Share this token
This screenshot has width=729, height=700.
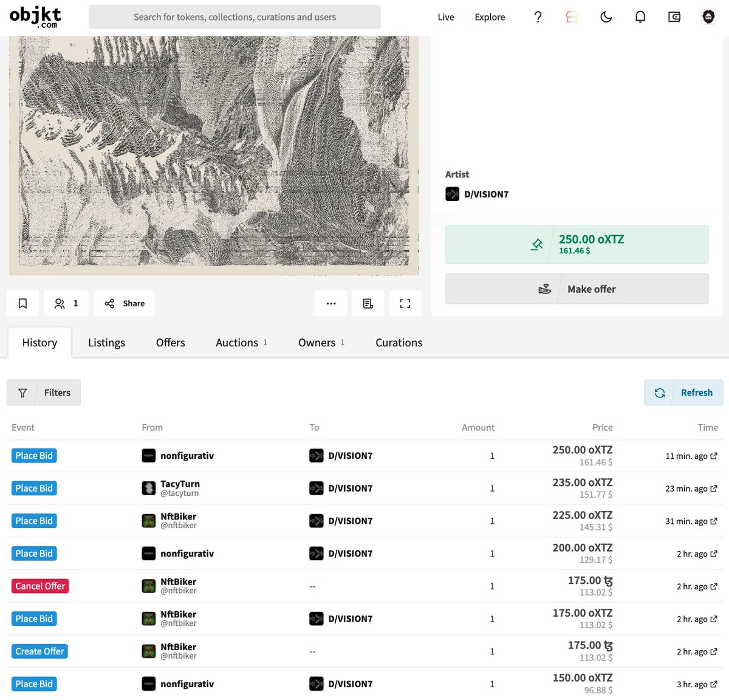coord(124,303)
